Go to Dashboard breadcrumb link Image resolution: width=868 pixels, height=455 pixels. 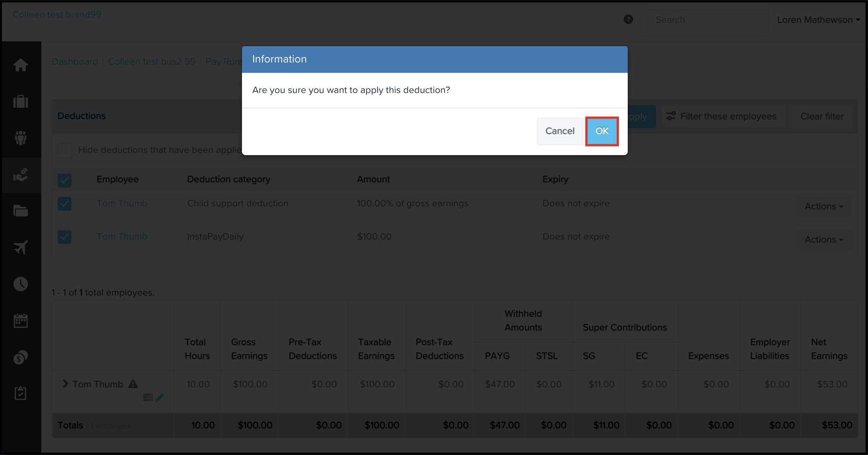coord(75,62)
